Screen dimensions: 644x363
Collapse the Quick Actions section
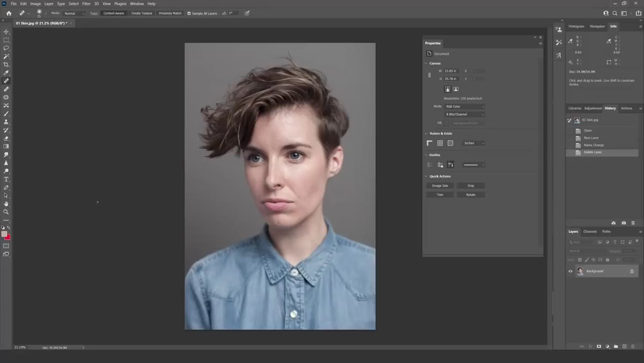426,176
